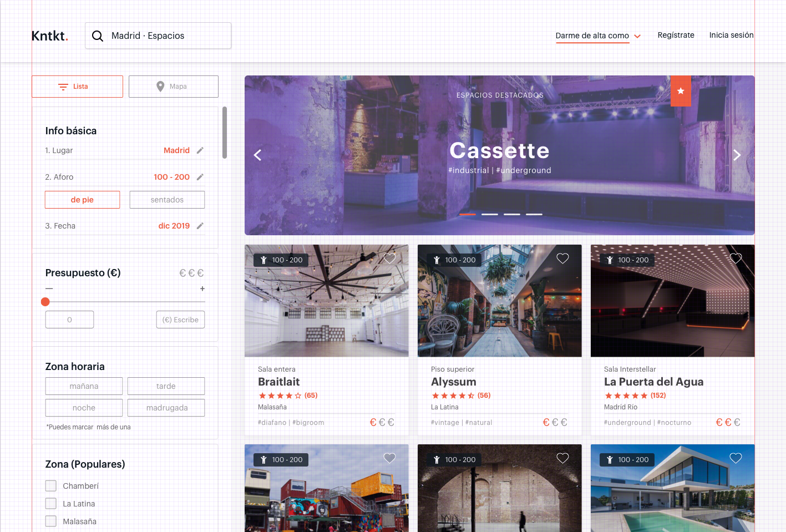Viewport: 786px width, 532px height.
Task: Edit Aforo using its pencil icon
Action: tap(200, 177)
